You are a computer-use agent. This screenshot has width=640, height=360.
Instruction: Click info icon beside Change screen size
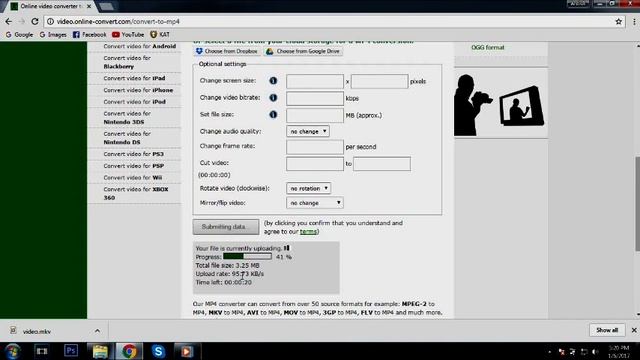pyautogui.click(x=273, y=81)
